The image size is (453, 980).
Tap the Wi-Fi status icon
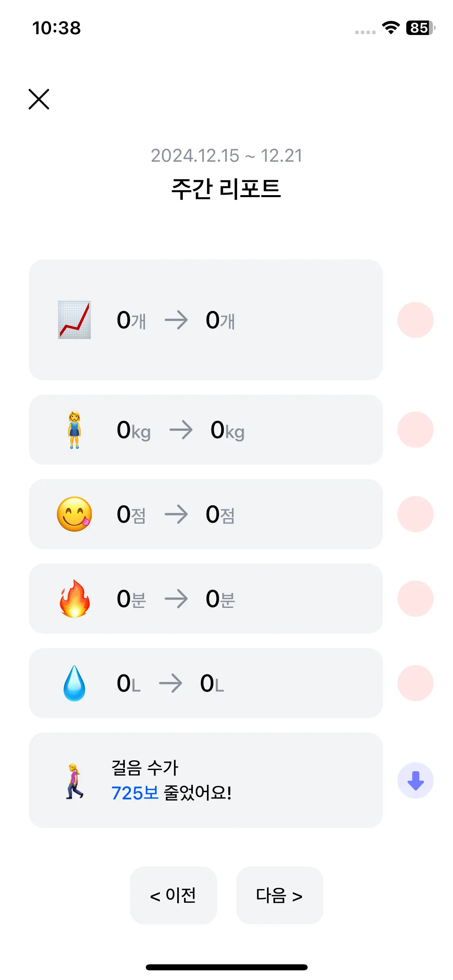coord(391,28)
